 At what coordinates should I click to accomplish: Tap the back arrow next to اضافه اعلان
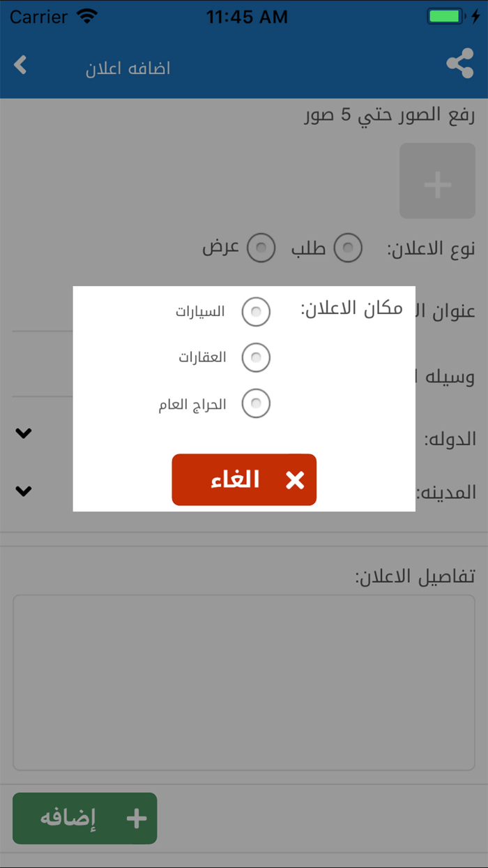[20, 65]
